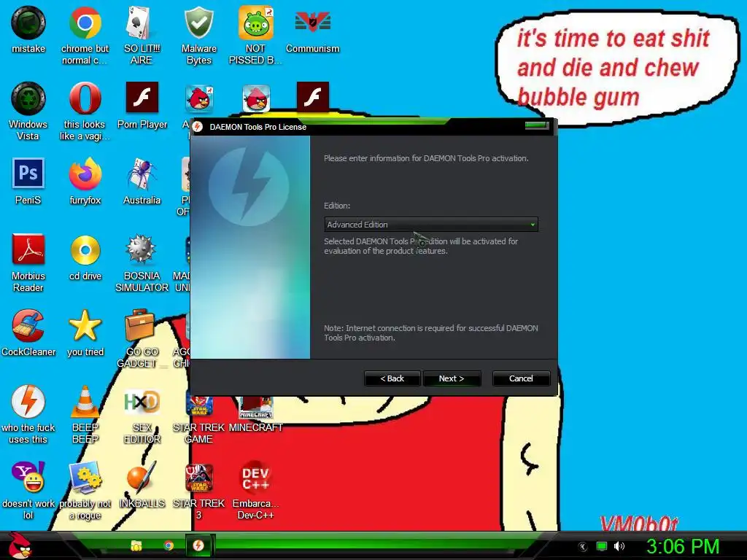Open the 'STAR TREK 3' icon
Image resolution: width=747 pixels, height=560 pixels.
pos(198,477)
